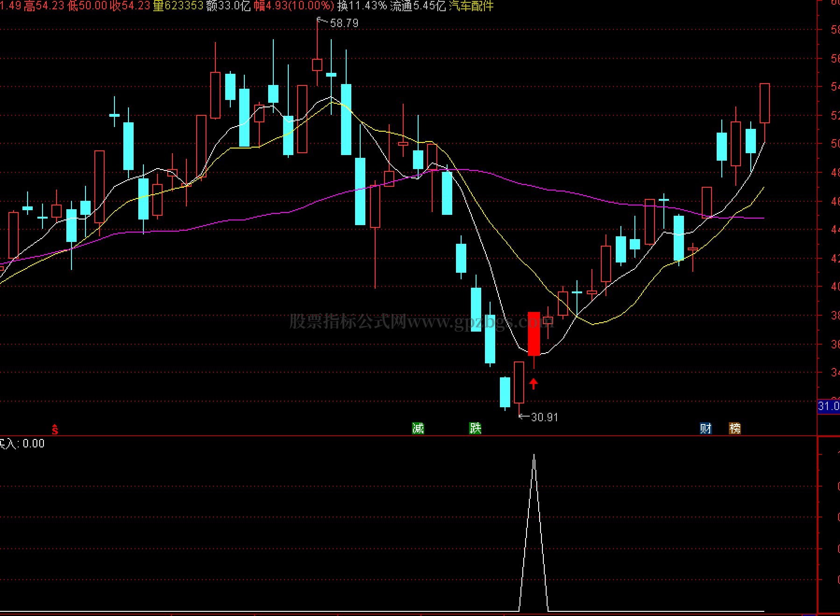Click the red S marker on the timeline
This screenshot has height=616, width=840.
[55, 429]
